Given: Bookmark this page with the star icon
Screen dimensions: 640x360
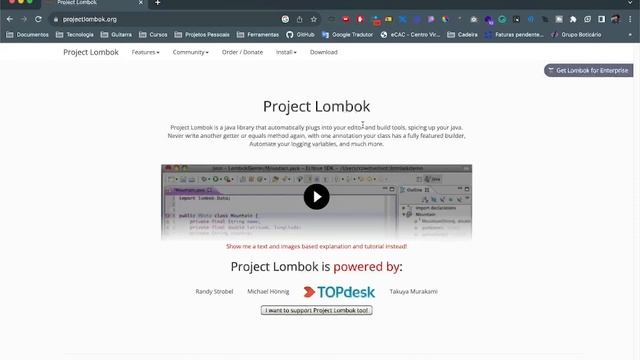Looking at the screenshot, I should point(313,19).
